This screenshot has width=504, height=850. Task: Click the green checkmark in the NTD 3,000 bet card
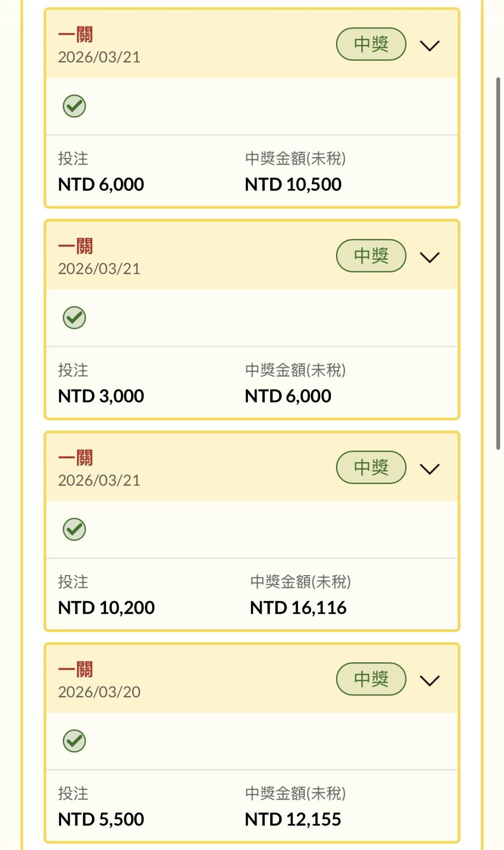pos(74,317)
